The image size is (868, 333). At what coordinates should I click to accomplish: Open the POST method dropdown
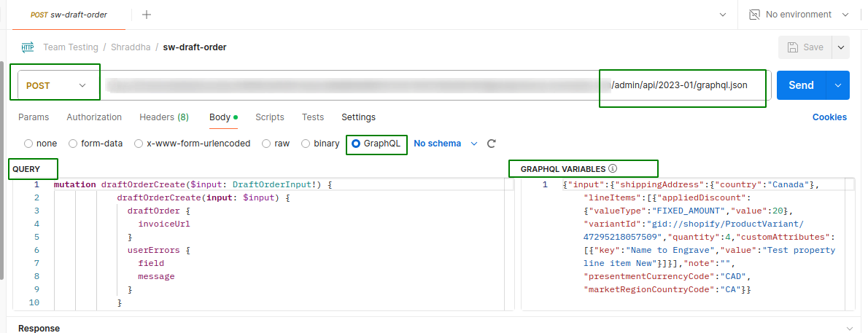click(x=55, y=85)
